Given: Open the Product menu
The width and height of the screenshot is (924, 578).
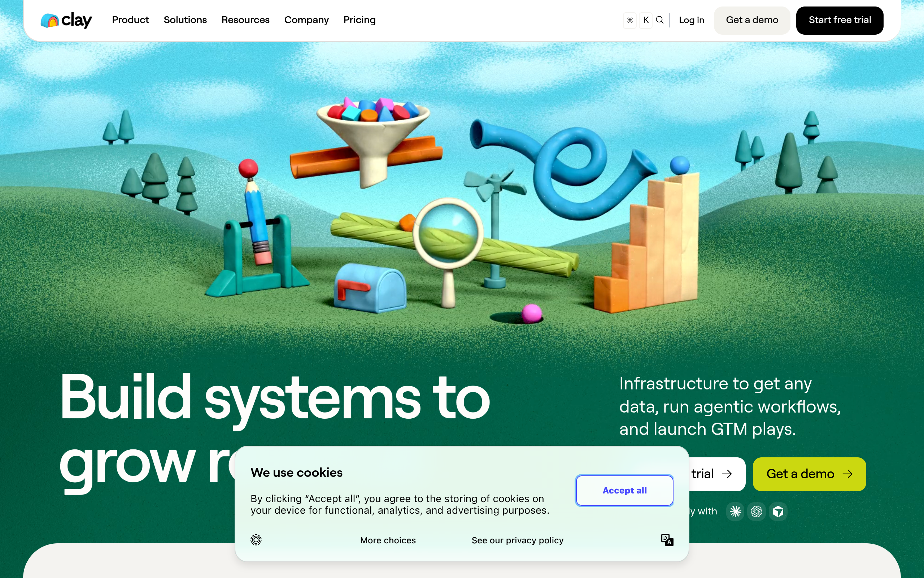Looking at the screenshot, I should tap(130, 20).
